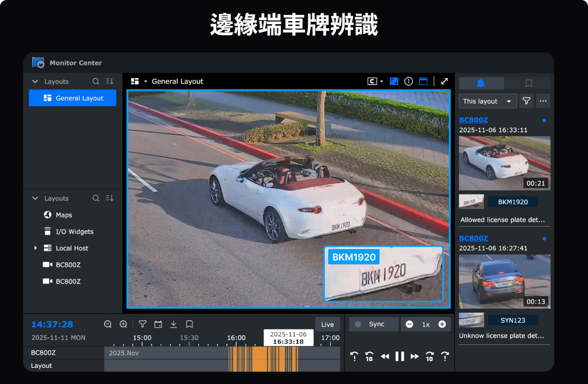Image resolution: width=588 pixels, height=384 pixels.
Task: Click the Live button
Action: click(x=327, y=324)
